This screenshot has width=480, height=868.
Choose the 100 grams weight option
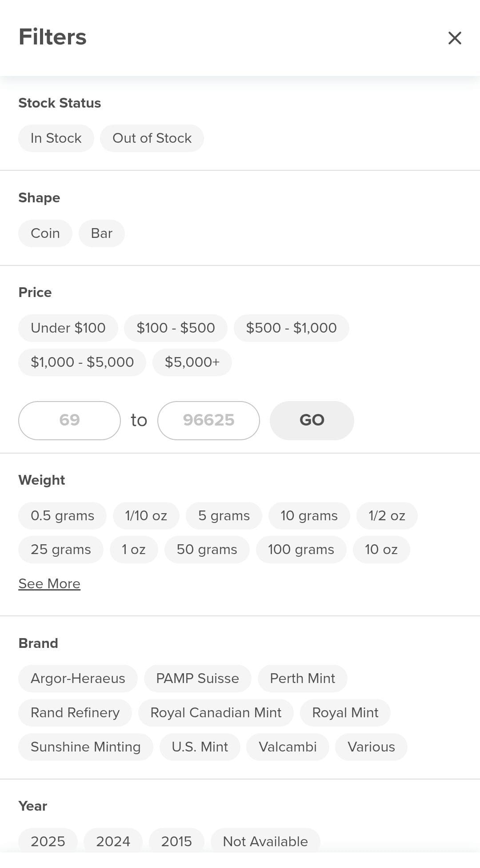click(x=301, y=550)
